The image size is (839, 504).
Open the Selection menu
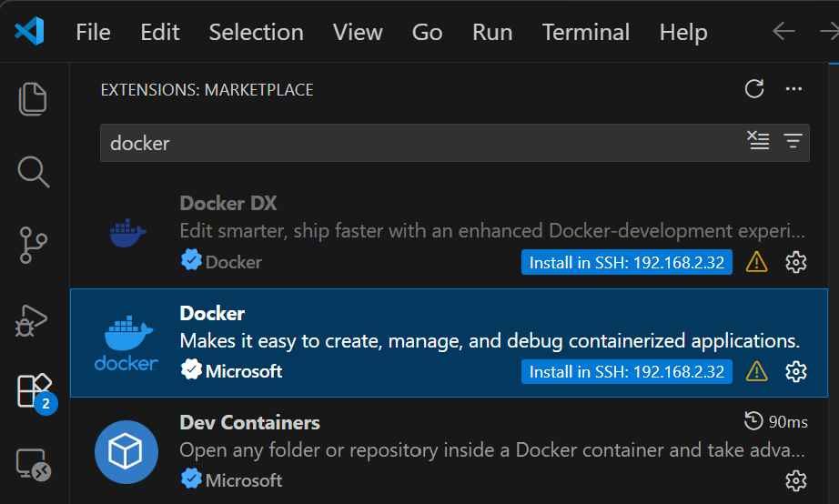tap(256, 33)
